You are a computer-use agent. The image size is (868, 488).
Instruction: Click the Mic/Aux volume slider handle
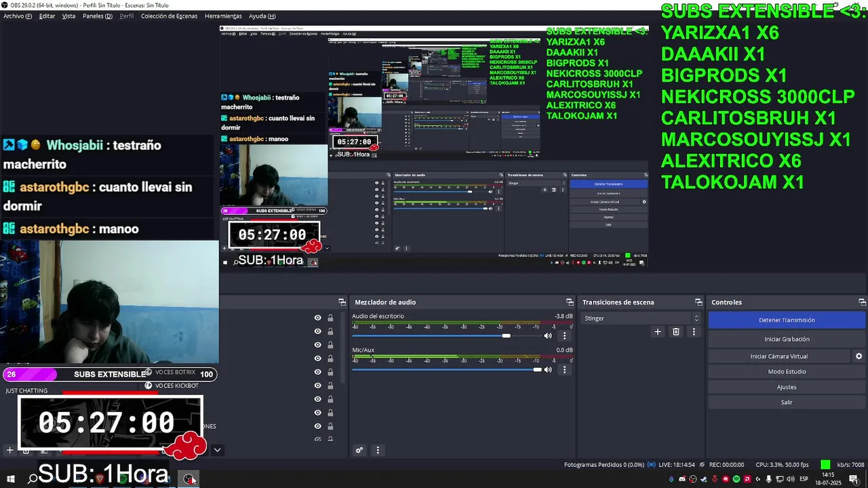tap(538, 369)
